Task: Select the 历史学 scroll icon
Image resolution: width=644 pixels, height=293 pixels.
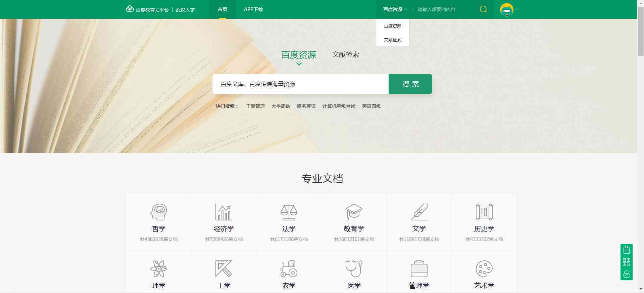Action: (x=484, y=212)
